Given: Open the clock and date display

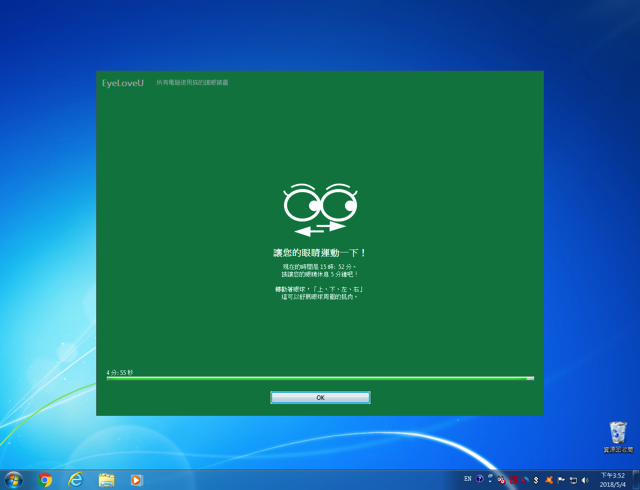Looking at the screenshot, I should tap(612, 480).
